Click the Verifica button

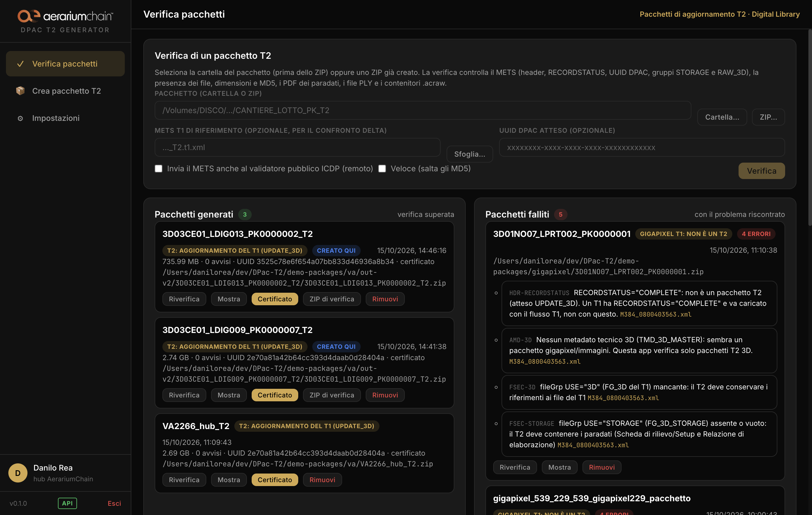pos(762,171)
